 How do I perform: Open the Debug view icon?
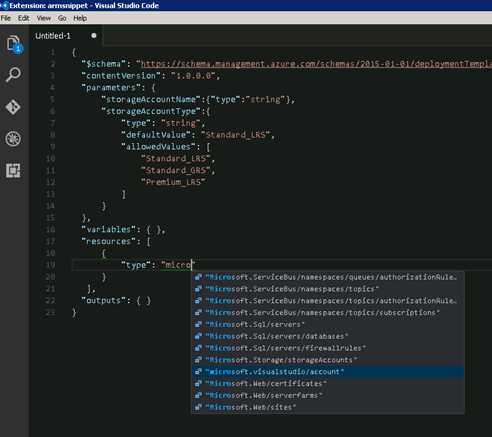(x=13, y=139)
